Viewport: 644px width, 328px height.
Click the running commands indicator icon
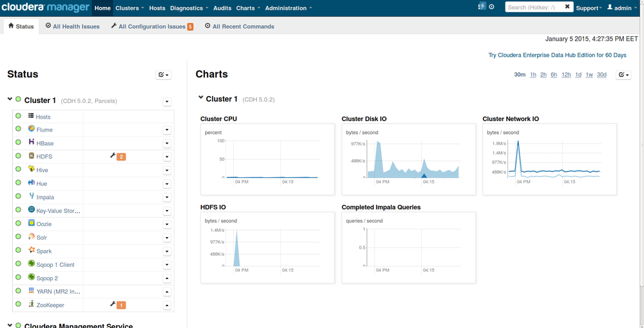492,7
